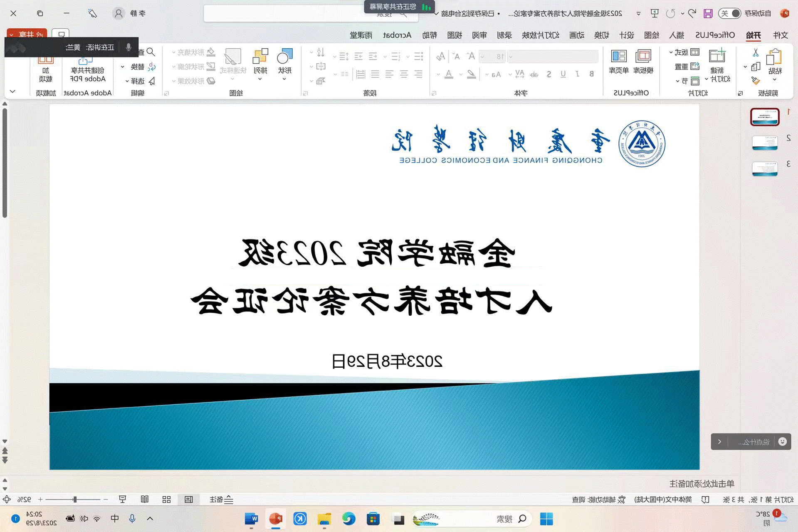The height and width of the screenshot is (532, 798).
Task: Toggle Bold formatting
Action: [x=591, y=74]
